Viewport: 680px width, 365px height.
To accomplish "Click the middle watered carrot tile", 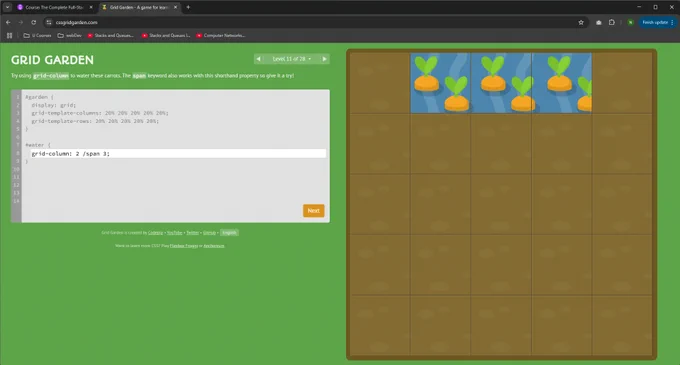I will [501, 83].
